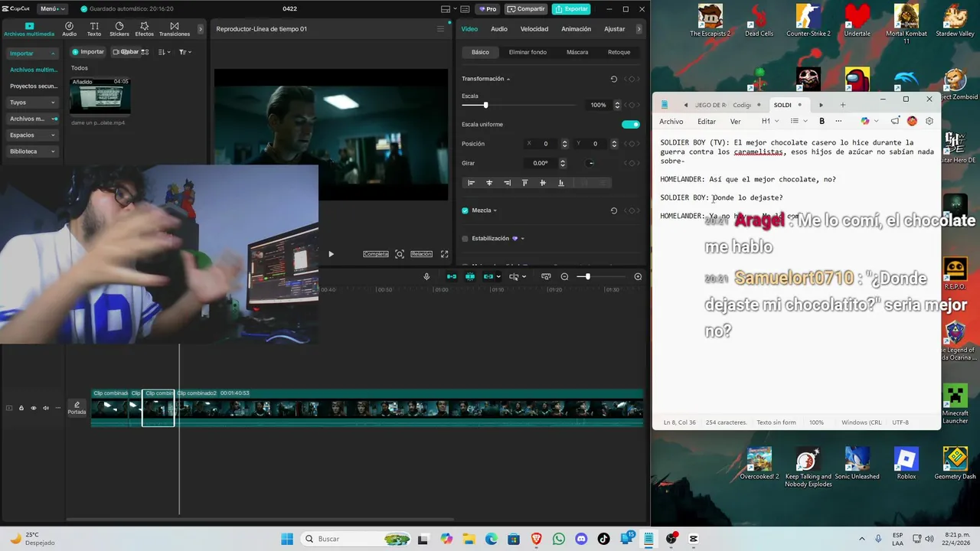Click the microphone record voiceover icon
Viewport: 980px width, 551px height.
(426, 276)
